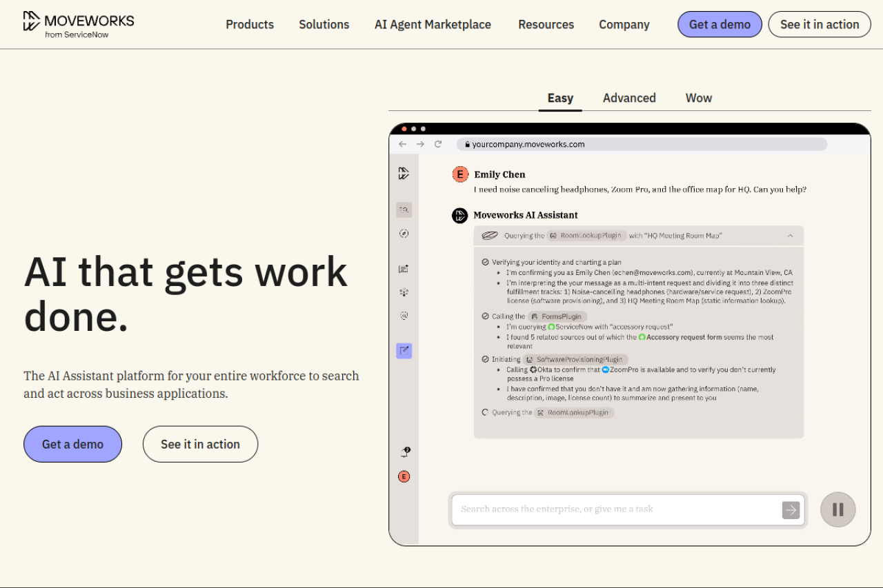Switch to the Advanced demo tab
This screenshot has height=588, width=883.
629,98
